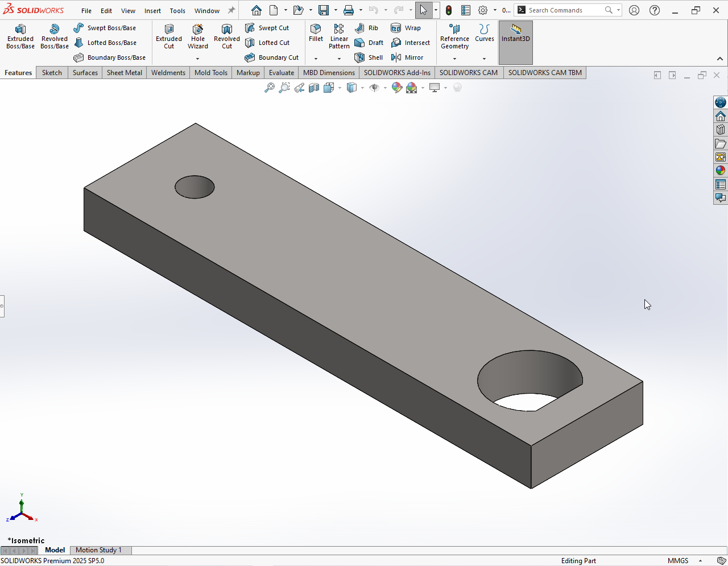The height and width of the screenshot is (566, 728).
Task: Click the Draft feature icon
Action: coord(369,43)
